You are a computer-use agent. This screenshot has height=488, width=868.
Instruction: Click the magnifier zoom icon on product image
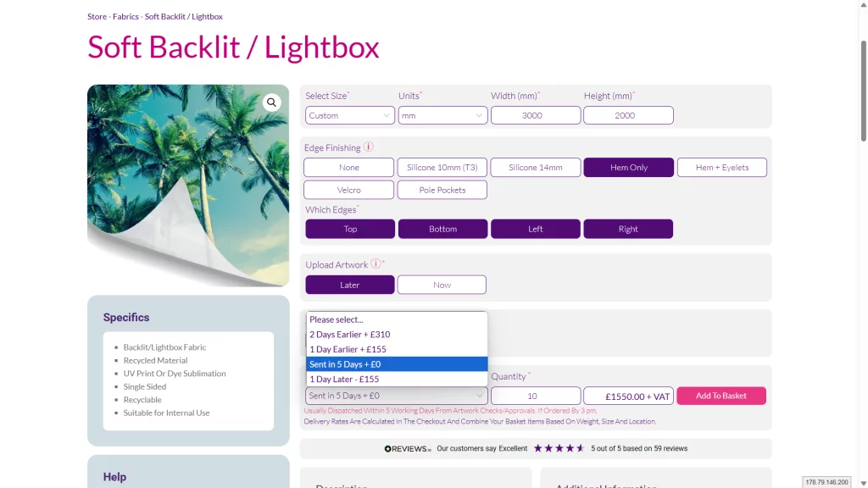pyautogui.click(x=271, y=103)
